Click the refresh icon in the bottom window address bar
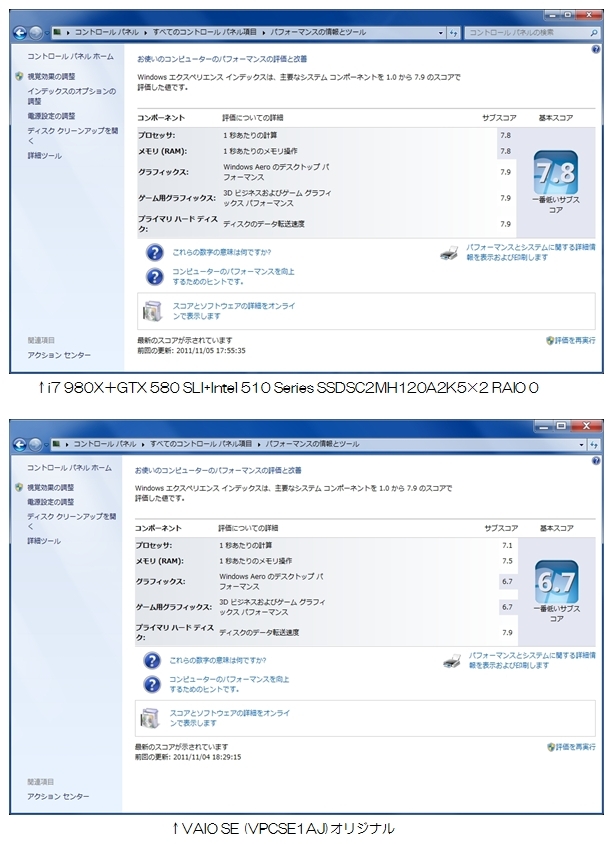611x844 pixels. 594,445
